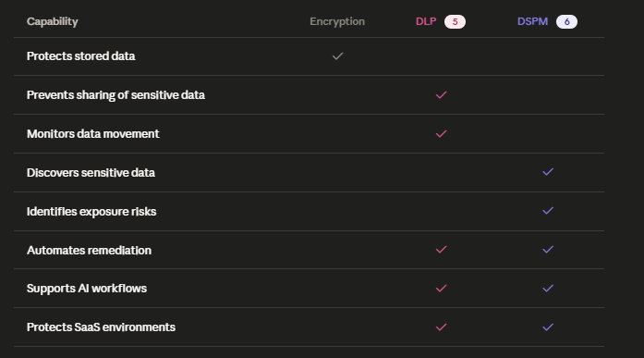Click DSPM checkmark for Protects SaaS environments
Viewport: 644px width, 358px height.
(548, 327)
